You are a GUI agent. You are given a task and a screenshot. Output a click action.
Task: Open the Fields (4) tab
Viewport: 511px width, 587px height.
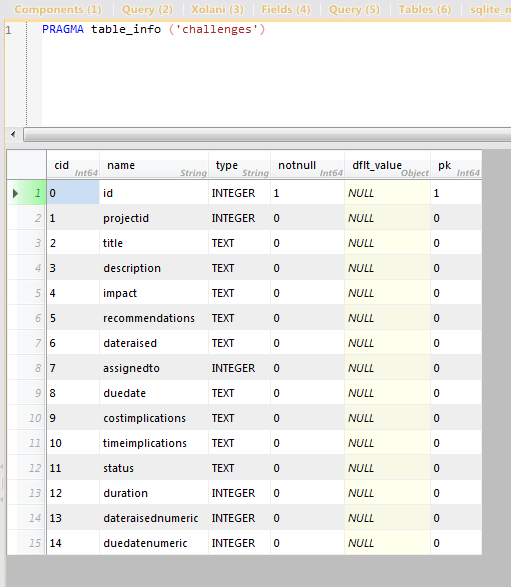(286, 9)
